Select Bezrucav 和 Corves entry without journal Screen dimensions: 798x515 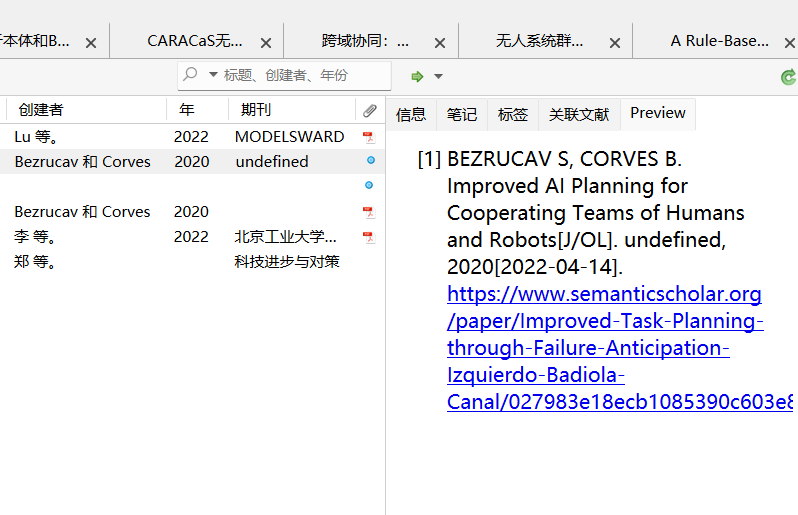pos(192,212)
